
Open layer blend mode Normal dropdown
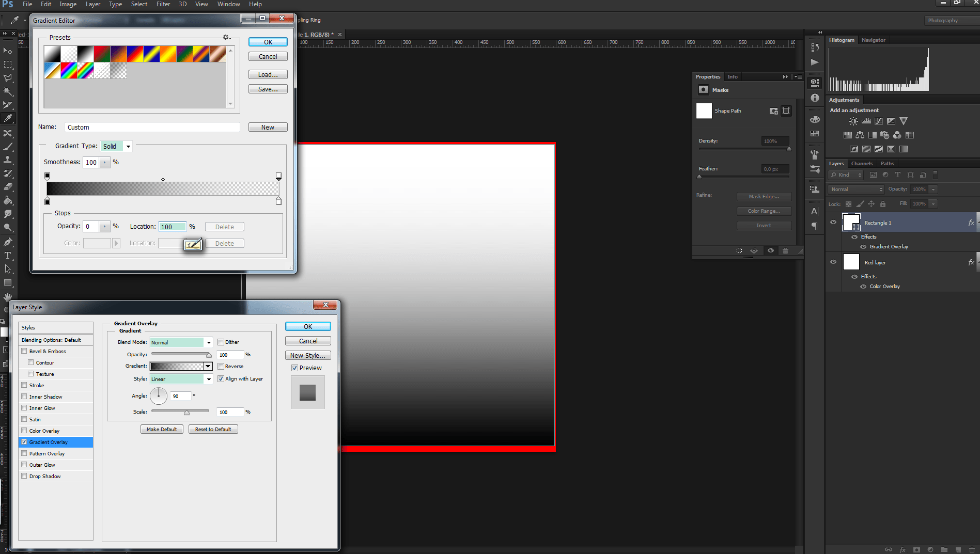pos(856,189)
